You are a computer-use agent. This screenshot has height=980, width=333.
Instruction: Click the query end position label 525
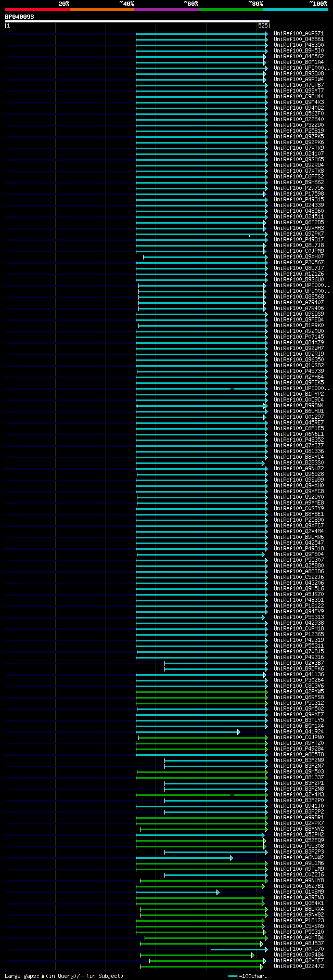[263, 25]
